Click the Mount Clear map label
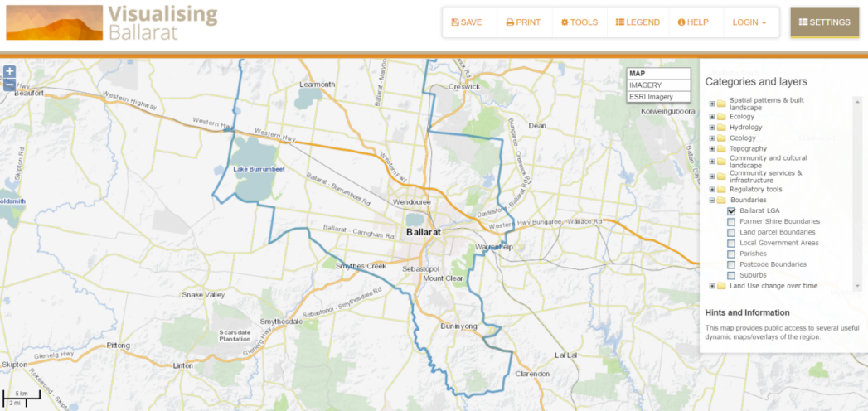Image resolution: width=868 pixels, height=411 pixels. (x=443, y=278)
